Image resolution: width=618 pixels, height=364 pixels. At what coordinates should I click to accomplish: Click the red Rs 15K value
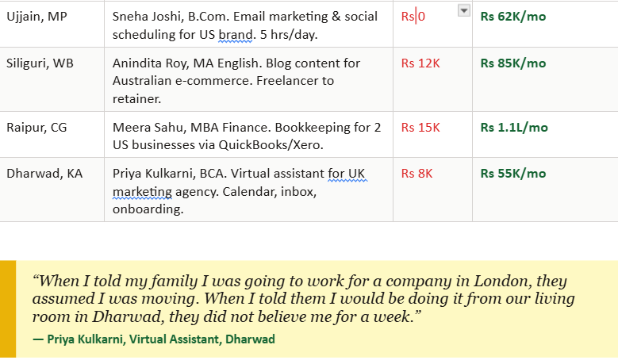(x=420, y=128)
